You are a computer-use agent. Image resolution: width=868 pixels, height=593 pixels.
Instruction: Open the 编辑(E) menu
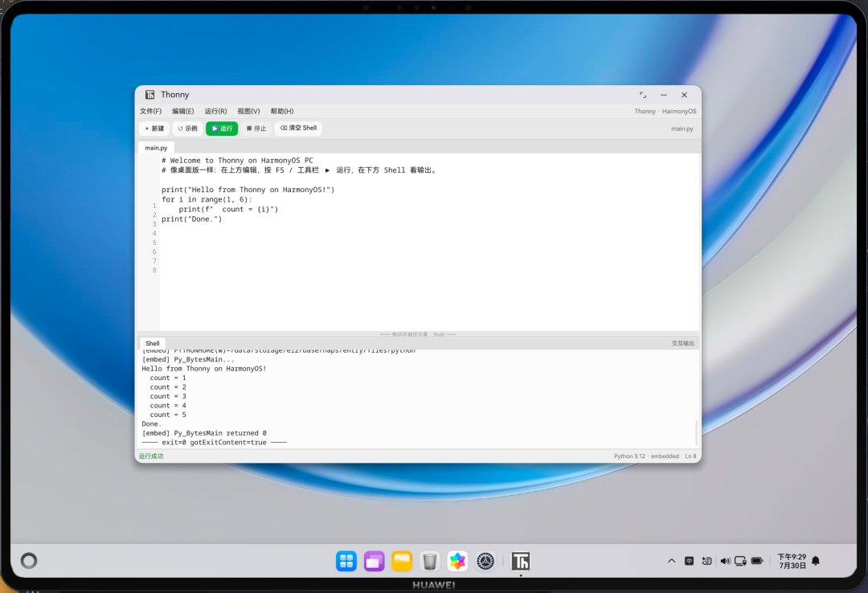click(x=182, y=112)
